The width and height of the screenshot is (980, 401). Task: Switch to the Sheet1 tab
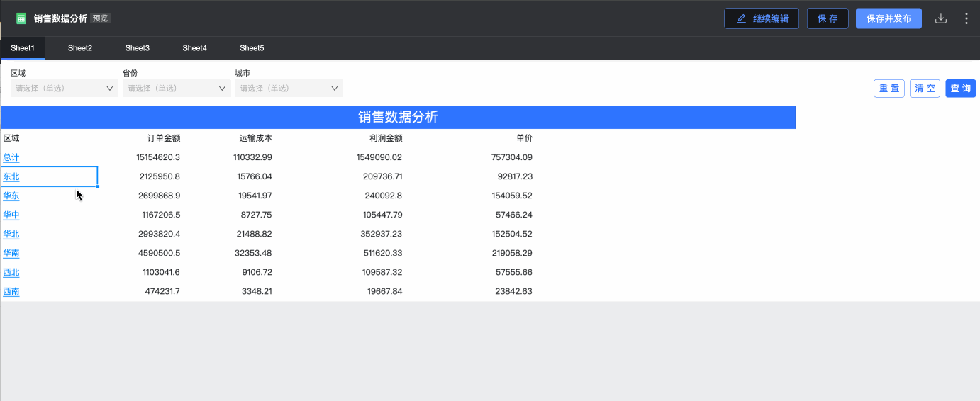23,48
